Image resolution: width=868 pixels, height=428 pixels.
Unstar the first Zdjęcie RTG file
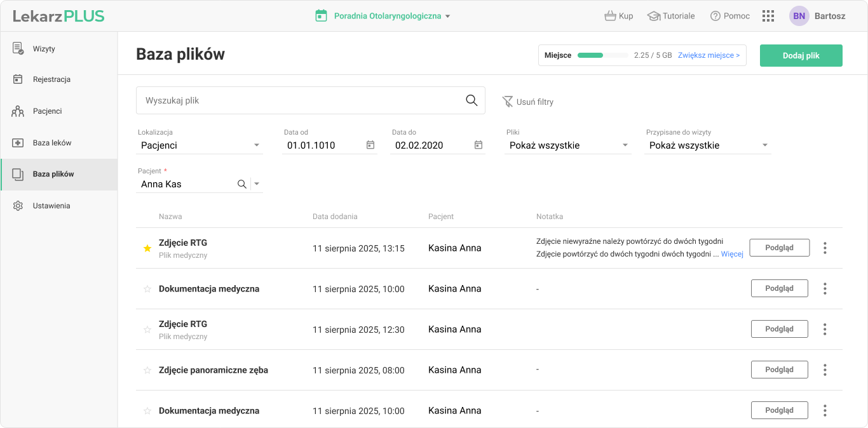pyautogui.click(x=147, y=248)
